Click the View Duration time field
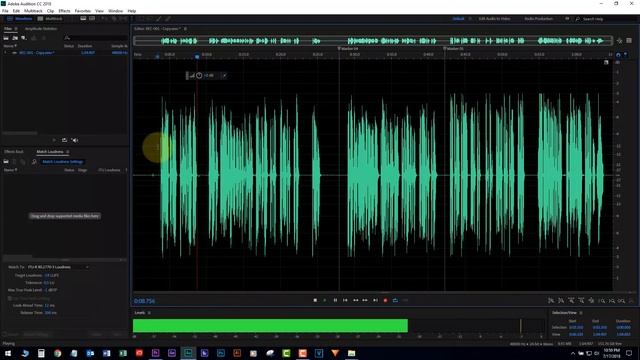 pyautogui.click(x=623, y=334)
